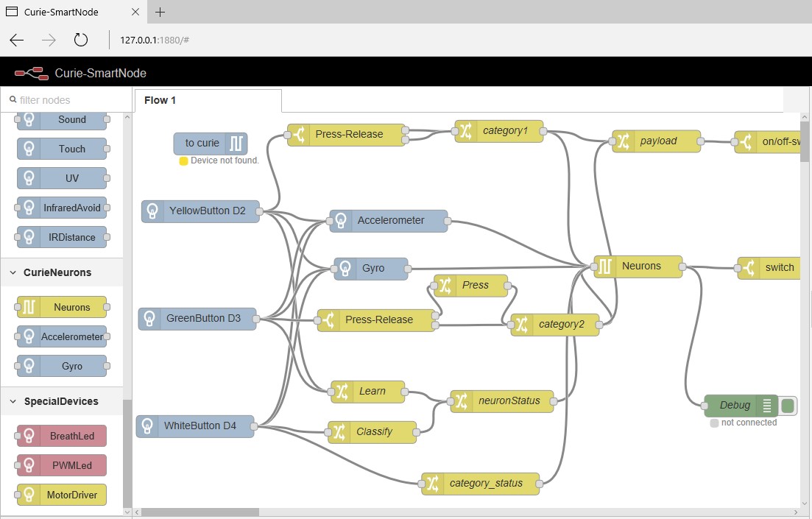
Task: Collapse the SpecialDevices palette section
Action: pyautogui.click(x=13, y=401)
